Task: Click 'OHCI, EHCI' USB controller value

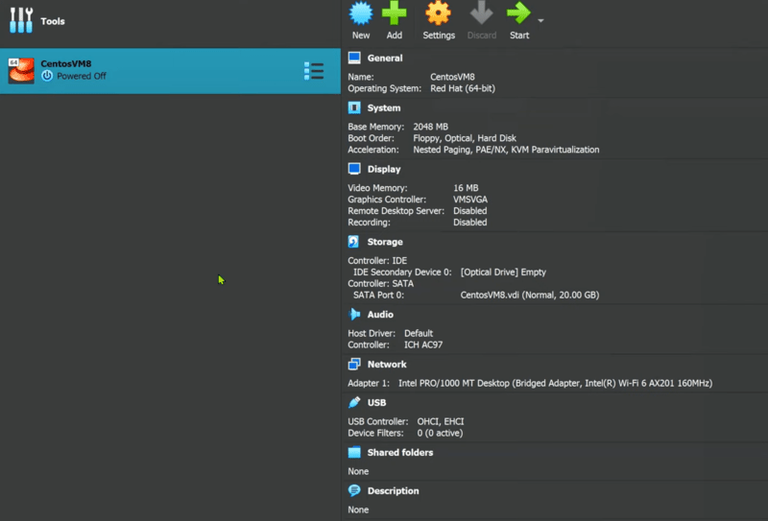Action: tap(440, 422)
